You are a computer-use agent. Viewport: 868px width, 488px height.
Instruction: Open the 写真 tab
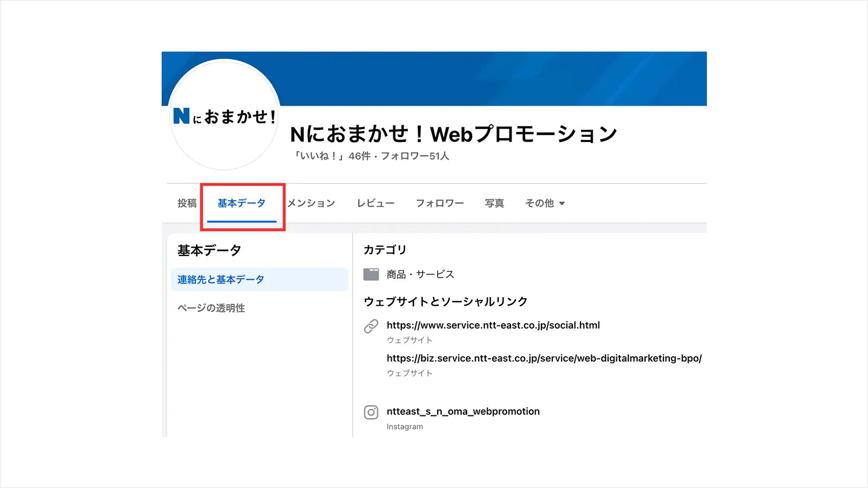[x=494, y=203]
